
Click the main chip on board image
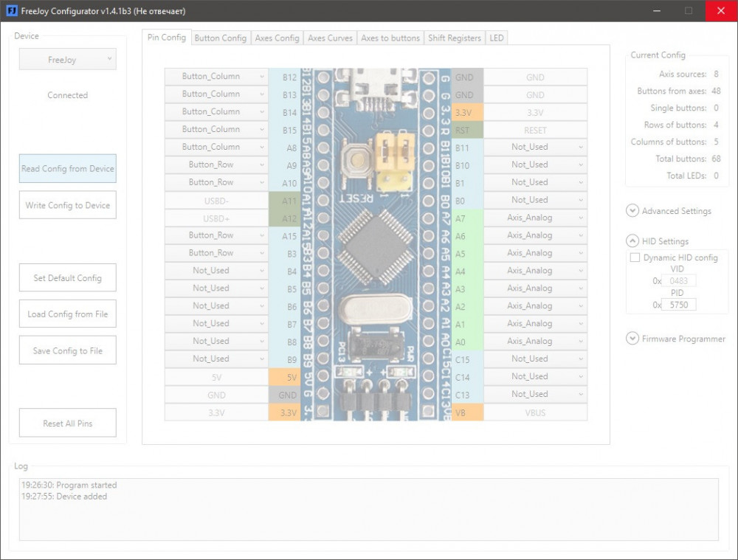pos(376,247)
